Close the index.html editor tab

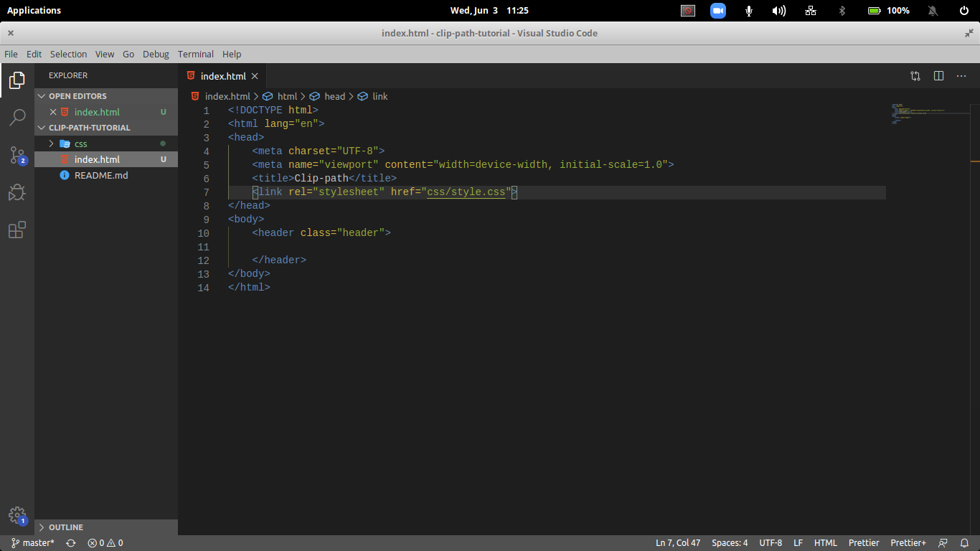255,76
